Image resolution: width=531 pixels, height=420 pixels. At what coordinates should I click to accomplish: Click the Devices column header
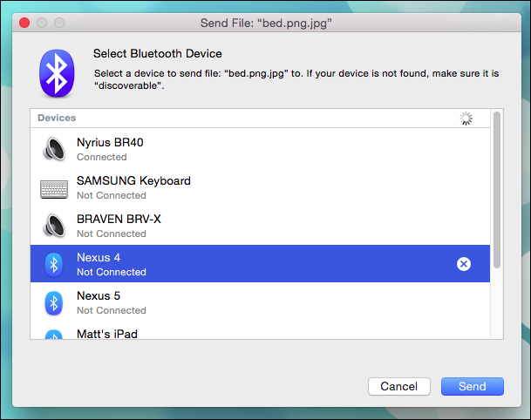click(57, 118)
